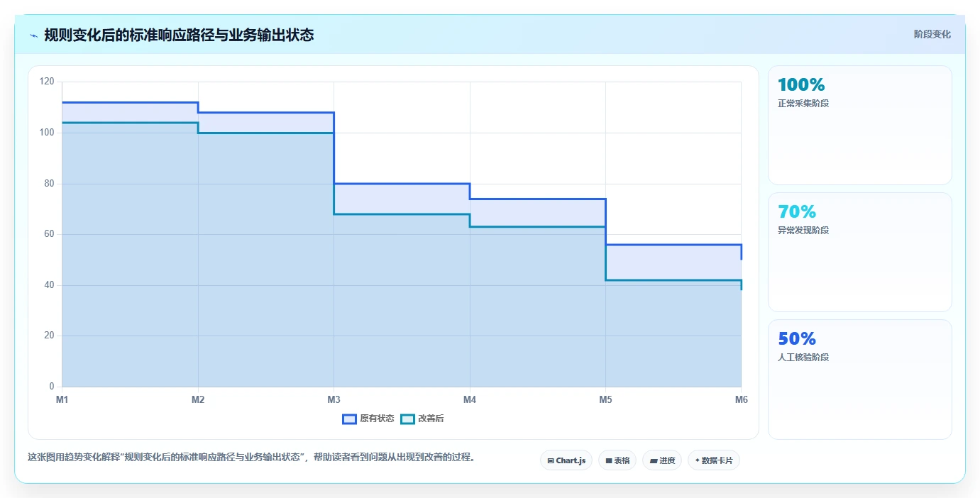Toggle the 原有状态 legend series
The image size is (980, 498).
368,419
